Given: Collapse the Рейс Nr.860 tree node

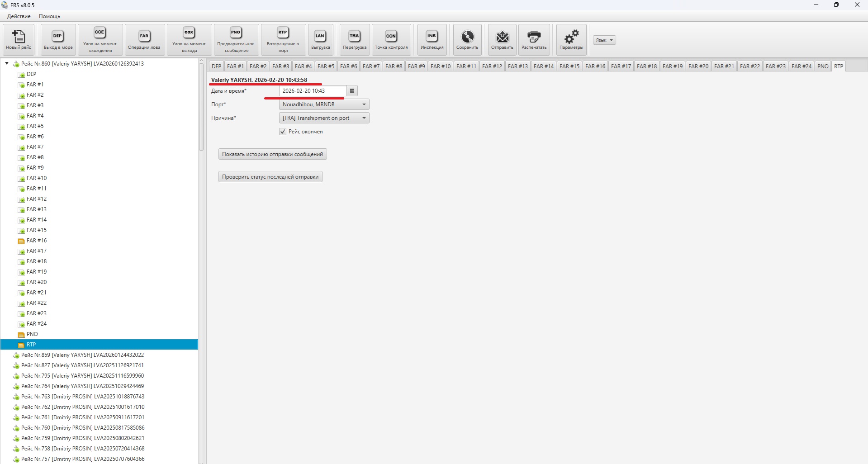Looking at the screenshot, I should [7, 64].
